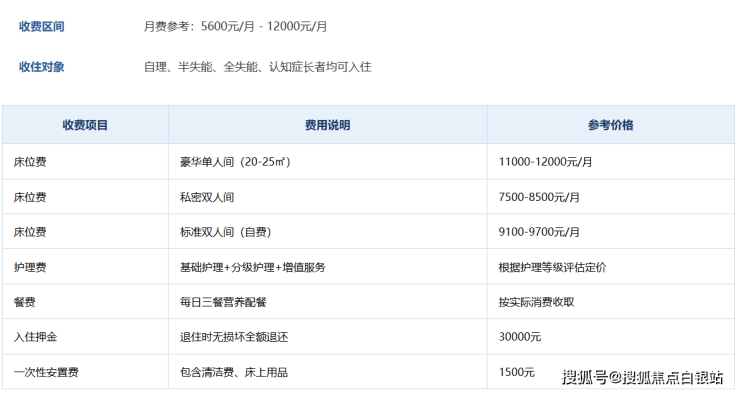
Task: Select the 月费参考：5600元/月 - 12000元/月 text
Action: click(235, 26)
